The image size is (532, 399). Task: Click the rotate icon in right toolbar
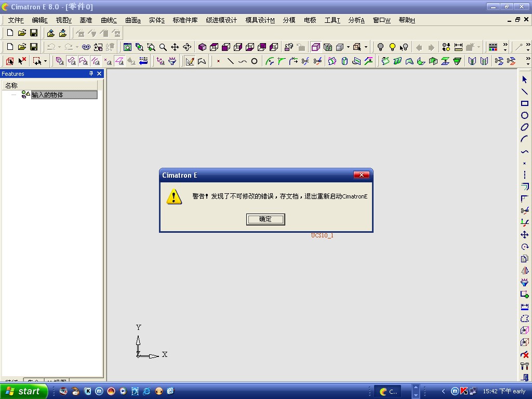click(x=525, y=247)
